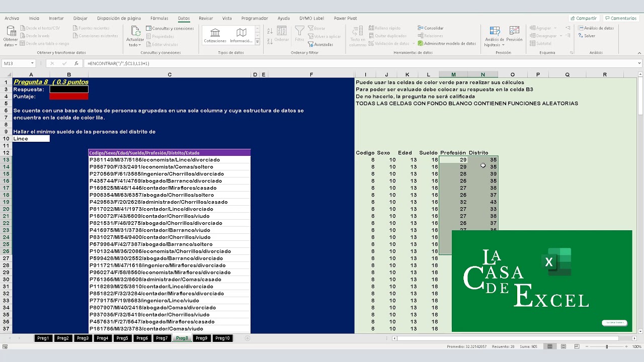Open the Revisar ribbon tab
This screenshot has width=644, height=362.
point(206,18)
